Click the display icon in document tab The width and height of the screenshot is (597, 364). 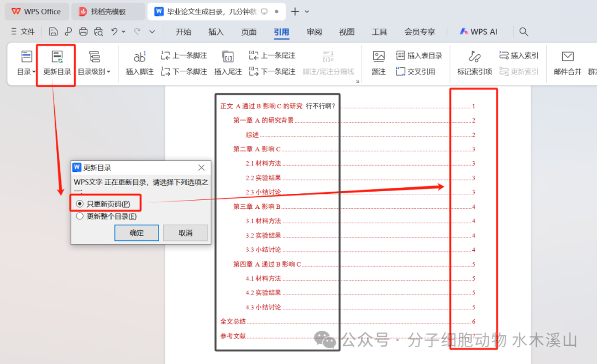coord(264,12)
